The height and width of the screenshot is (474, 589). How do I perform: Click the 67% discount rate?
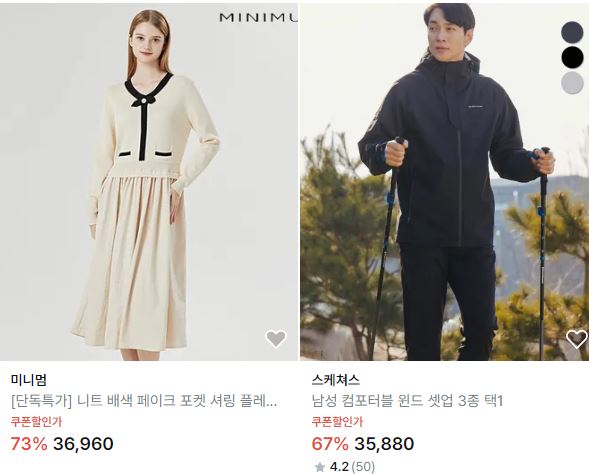pos(330,444)
